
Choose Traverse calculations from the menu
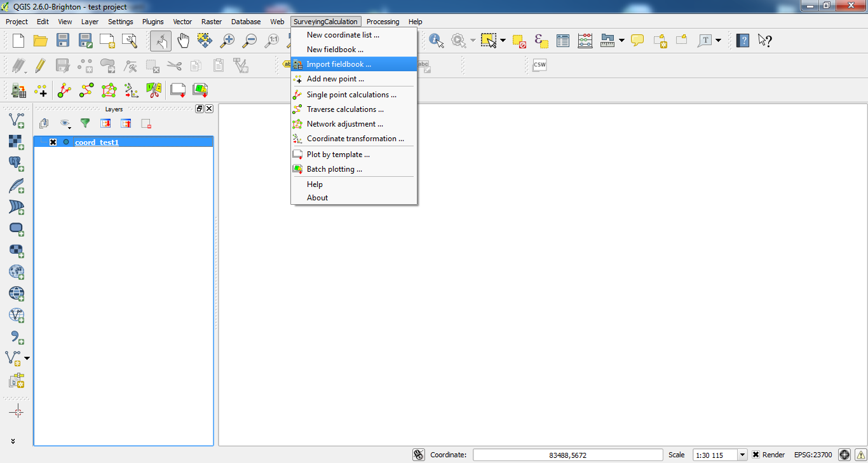click(x=345, y=109)
